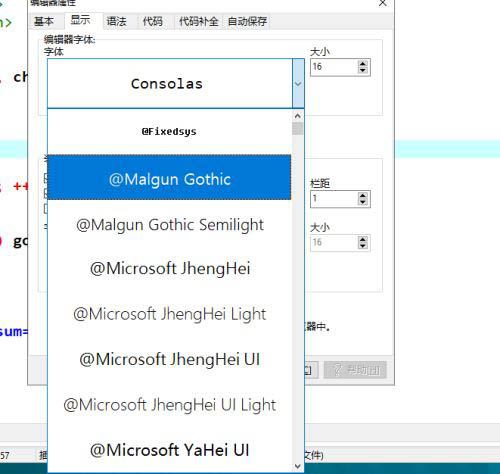Click the 帮助 help button
This screenshot has width=500, height=474.
355,370
